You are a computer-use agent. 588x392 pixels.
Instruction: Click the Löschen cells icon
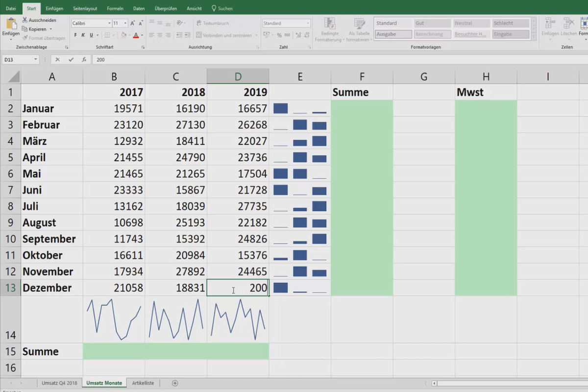coord(568,24)
